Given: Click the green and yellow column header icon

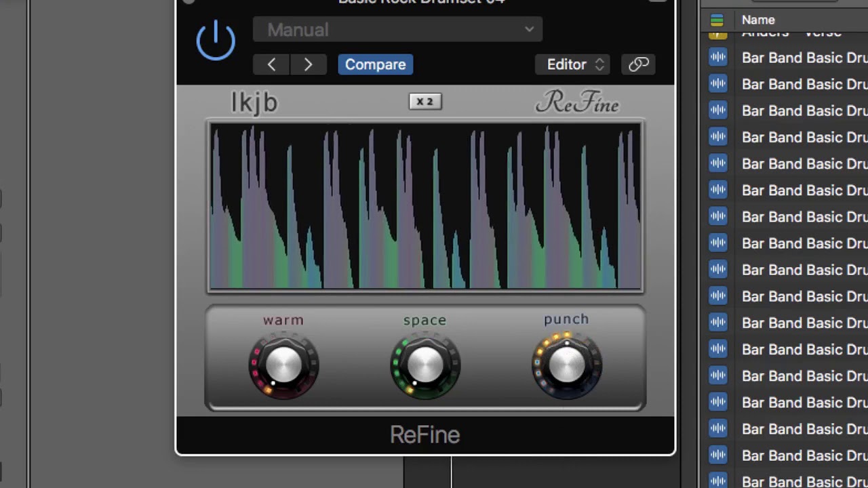Looking at the screenshot, I should (x=717, y=20).
